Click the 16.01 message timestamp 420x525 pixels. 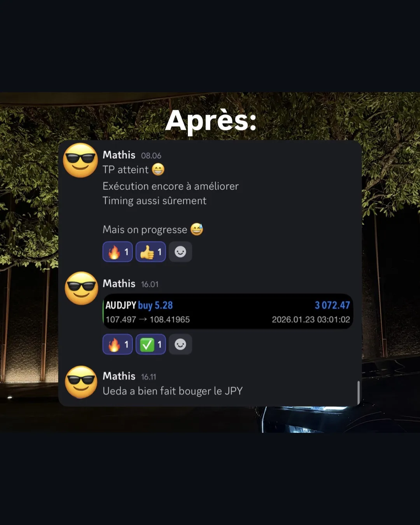[150, 284]
